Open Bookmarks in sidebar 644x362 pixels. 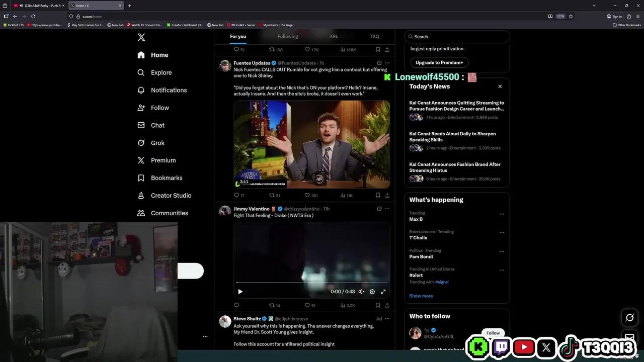coord(159,178)
